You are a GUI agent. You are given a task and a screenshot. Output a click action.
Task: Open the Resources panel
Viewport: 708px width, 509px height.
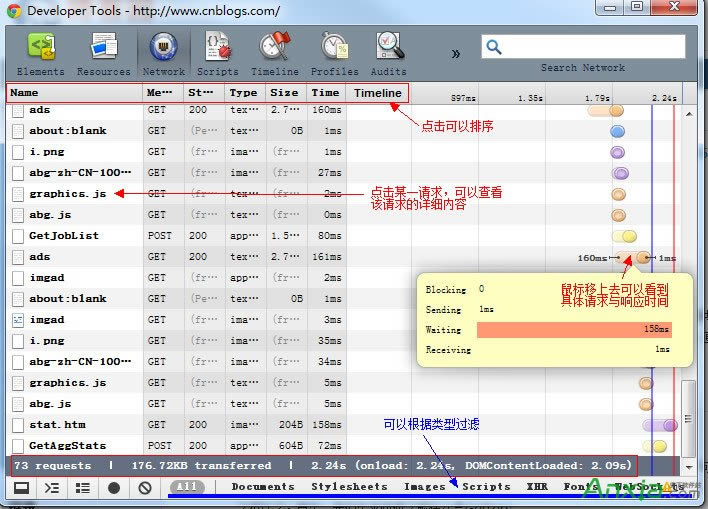point(103,54)
